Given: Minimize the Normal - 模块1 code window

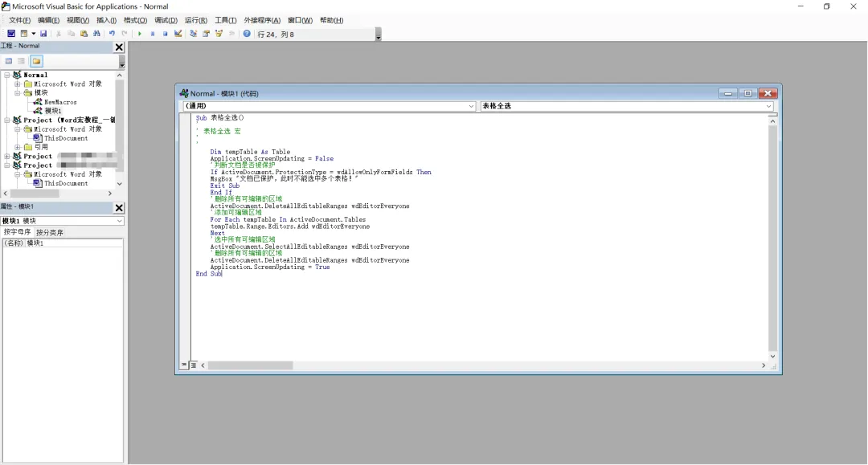Looking at the screenshot, I should point(728,93).
